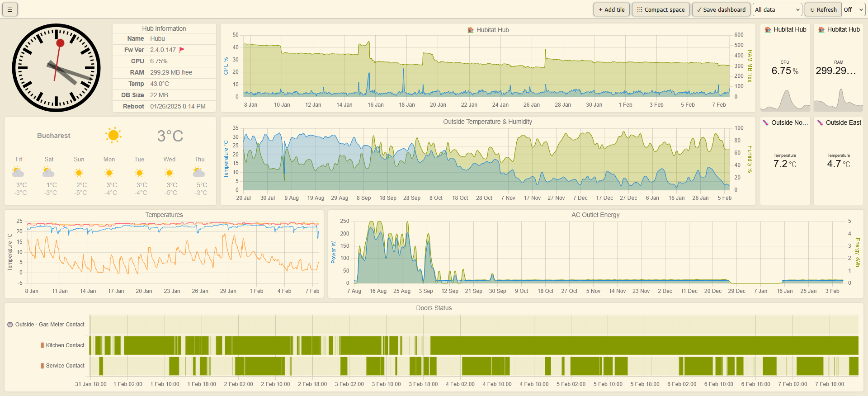Open the refresh interval Off dropdown

pos(853,9)
